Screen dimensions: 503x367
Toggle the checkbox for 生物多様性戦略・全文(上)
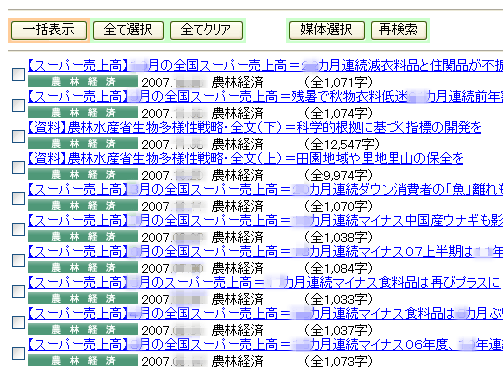(18, 167)
